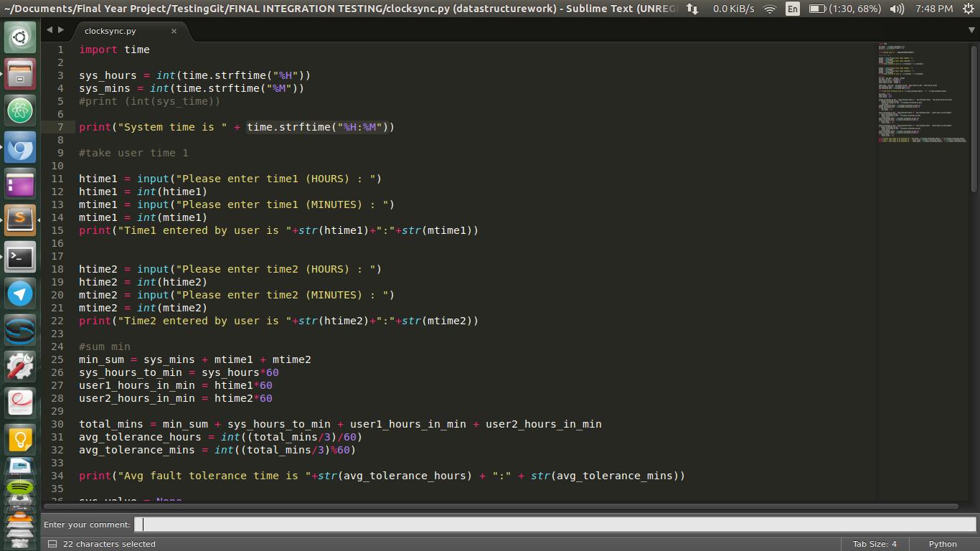980x551 pixels.
Task: Click the 'Time1 entered by user is' line
Action: [278, 230]
